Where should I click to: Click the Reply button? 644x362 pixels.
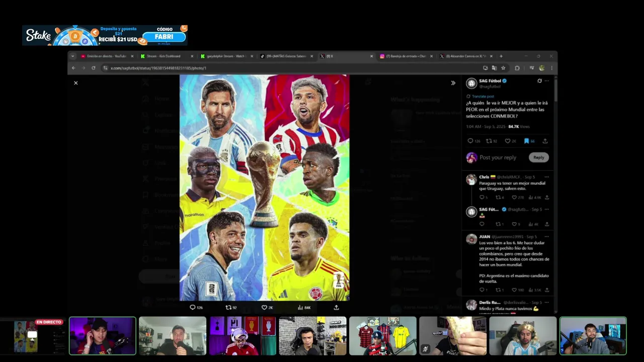pyautogui.click(x=539, y=157)
